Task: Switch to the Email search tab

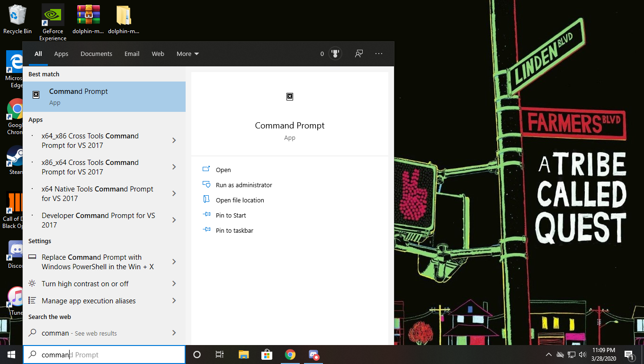Action: 132,54
